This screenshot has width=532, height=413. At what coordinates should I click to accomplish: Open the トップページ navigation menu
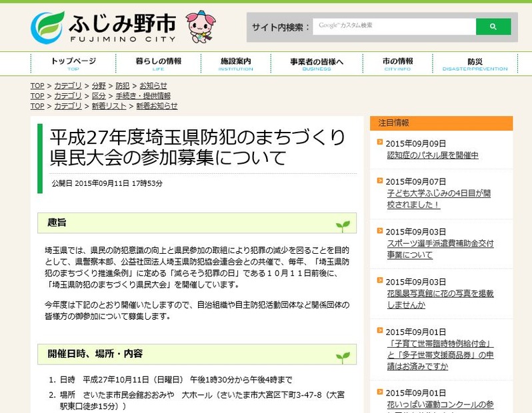click(x=73, y=64)
